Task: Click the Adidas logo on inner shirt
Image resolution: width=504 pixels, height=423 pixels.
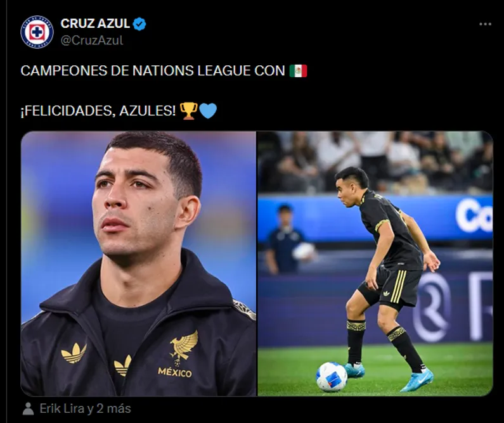Action: point(123,365)
